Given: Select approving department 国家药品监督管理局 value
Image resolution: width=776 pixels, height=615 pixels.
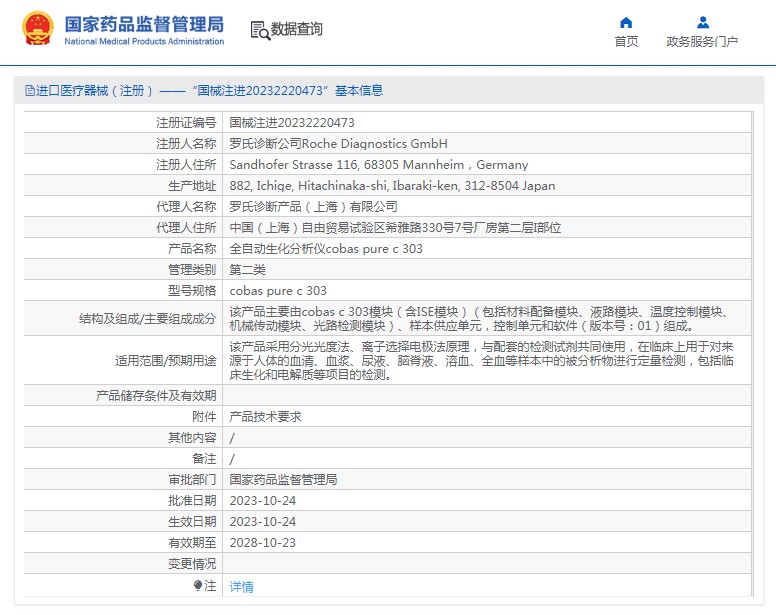Looking at the screenshot, I should pyautogui.click(x=283, y=479).
